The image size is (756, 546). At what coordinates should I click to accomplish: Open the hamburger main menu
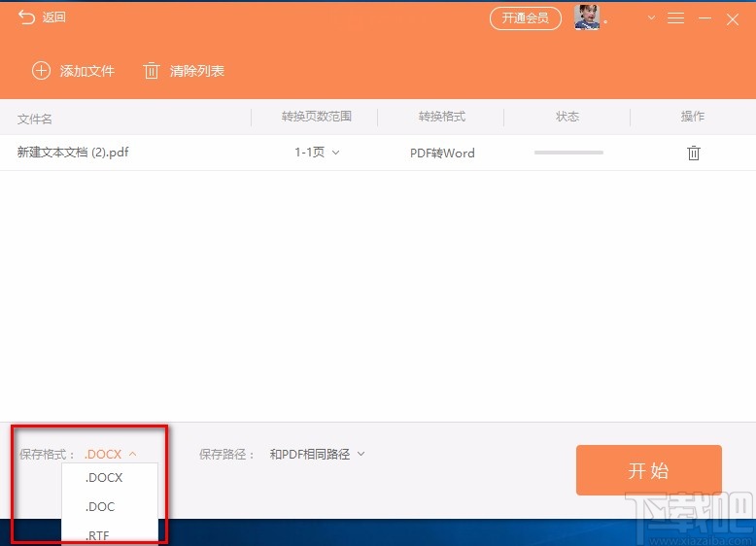675,18
